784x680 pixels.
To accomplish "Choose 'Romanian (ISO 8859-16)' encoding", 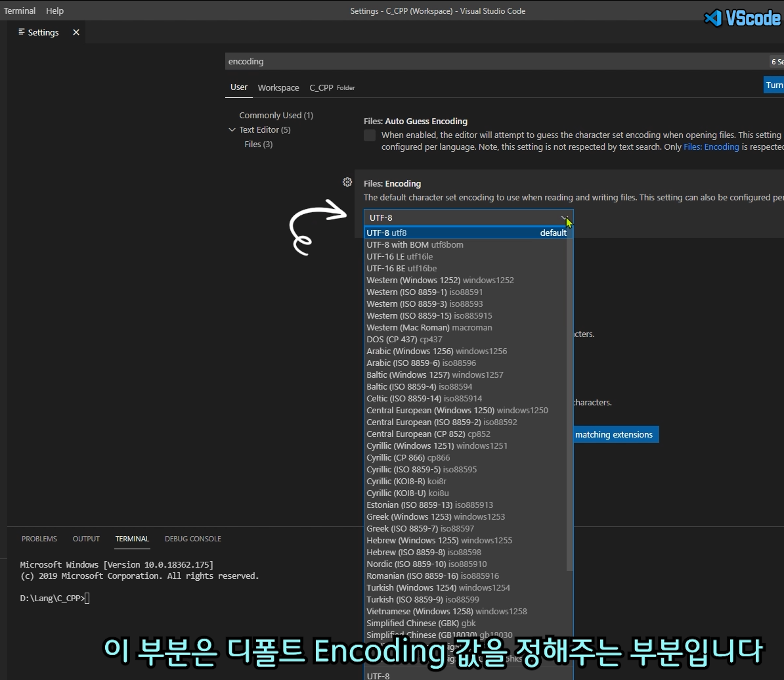I will tap(466, 576).
